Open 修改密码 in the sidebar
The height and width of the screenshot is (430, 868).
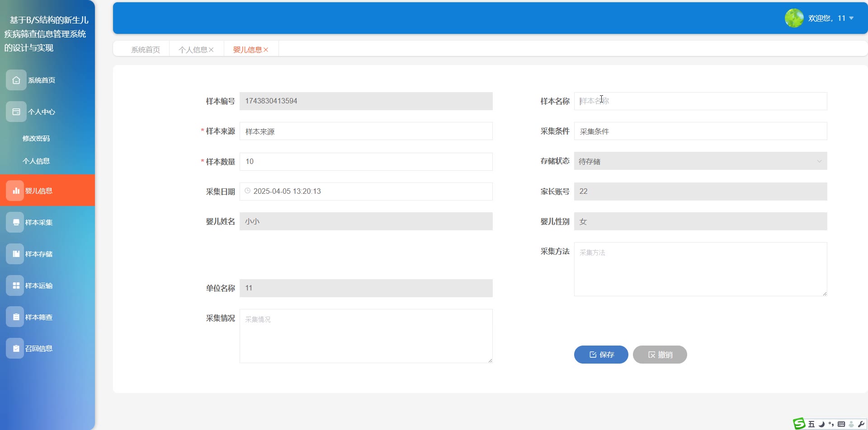click(36, 138)
